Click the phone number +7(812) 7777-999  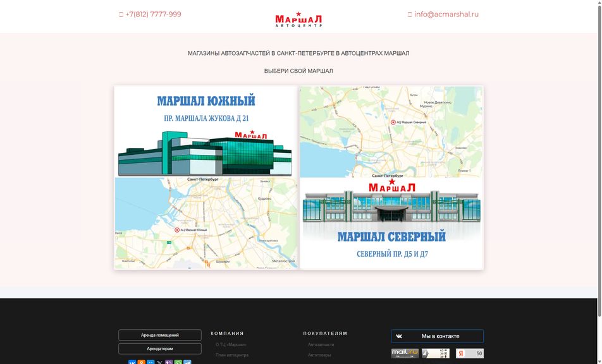pyautogui.click(x=153, y=14)
